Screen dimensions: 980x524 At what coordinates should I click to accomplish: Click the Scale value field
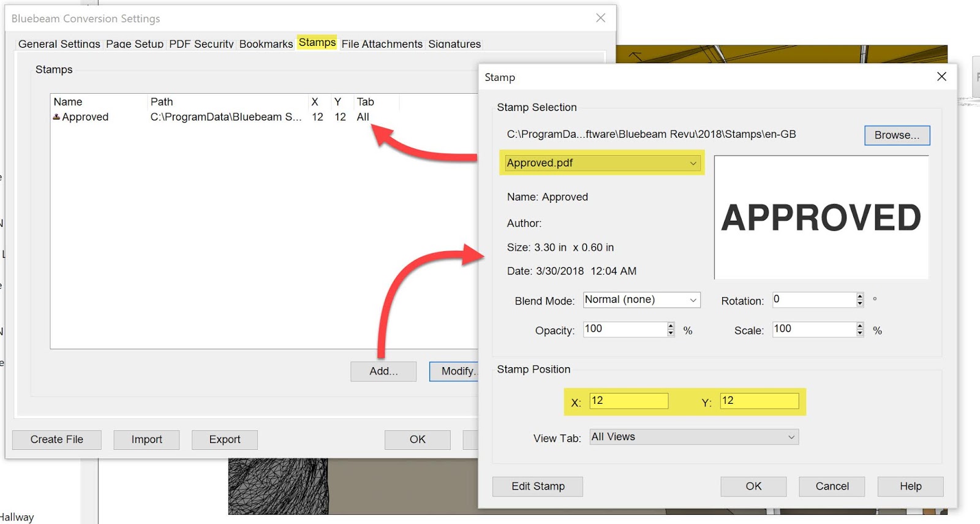813,329
